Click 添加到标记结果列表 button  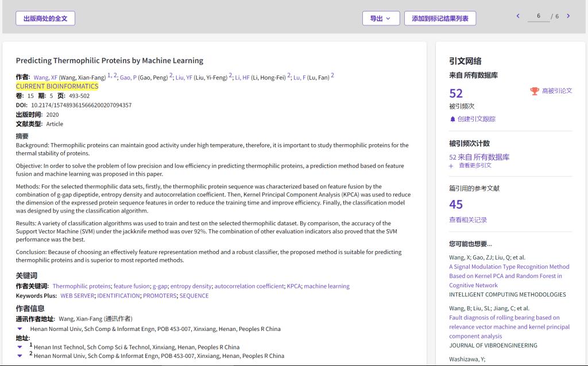[x=440, y=18]
